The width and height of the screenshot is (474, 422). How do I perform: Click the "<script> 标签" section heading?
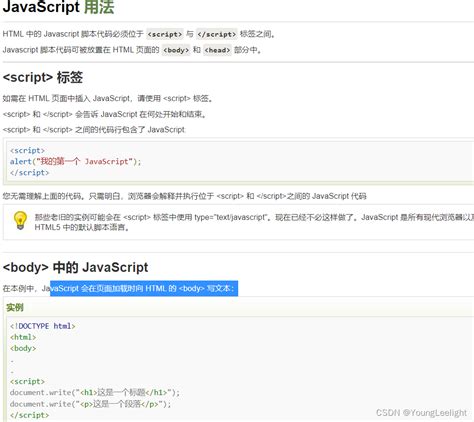coord(43,77)
